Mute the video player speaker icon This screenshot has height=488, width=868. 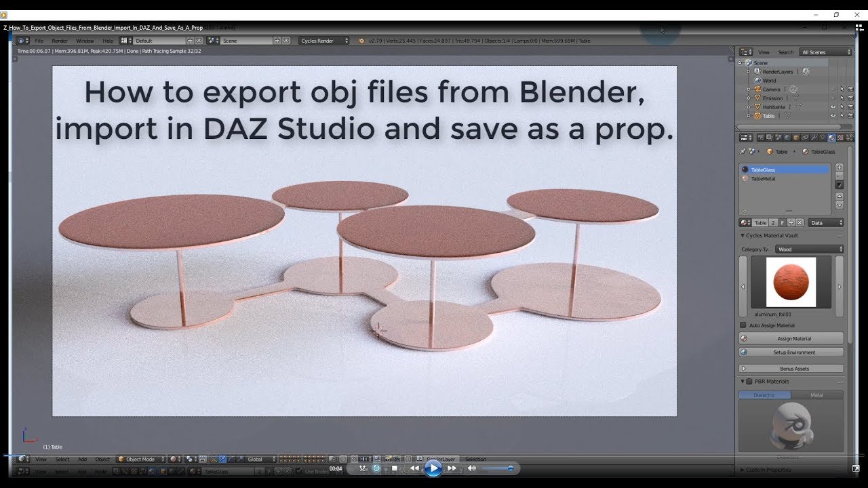point(472,468)
